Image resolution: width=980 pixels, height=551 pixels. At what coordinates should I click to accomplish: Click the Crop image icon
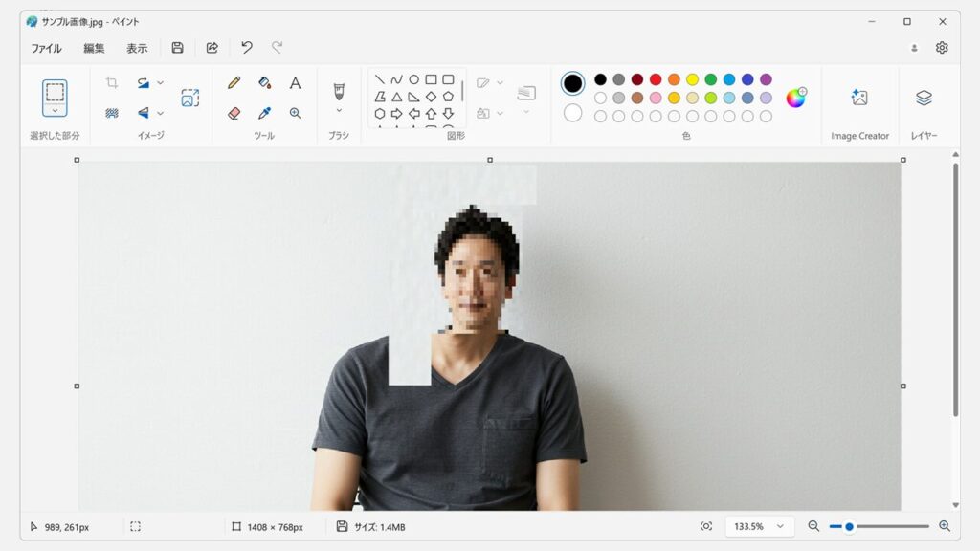click(112, 83)
